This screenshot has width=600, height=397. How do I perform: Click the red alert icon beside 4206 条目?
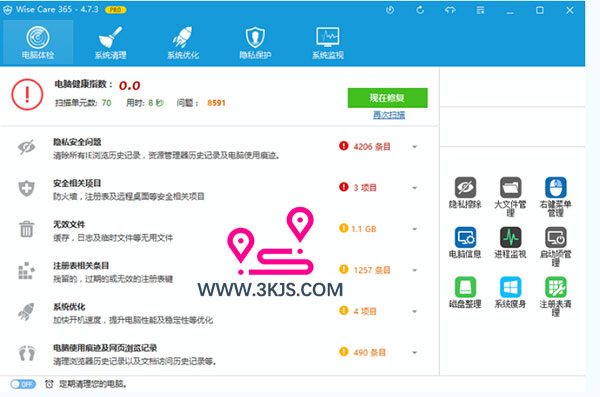point(344,146)
